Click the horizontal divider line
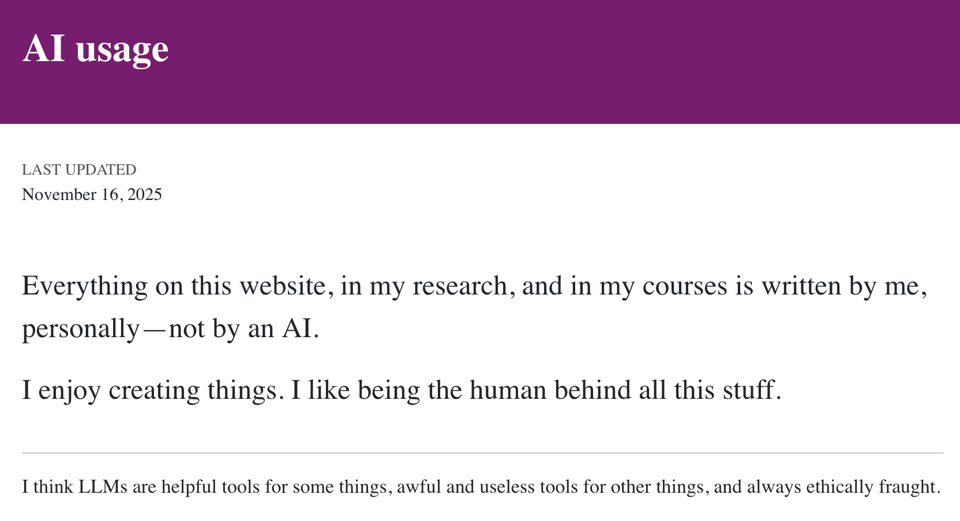The height and width of the screenshot is (521, 960). click(x=482, y=453)
